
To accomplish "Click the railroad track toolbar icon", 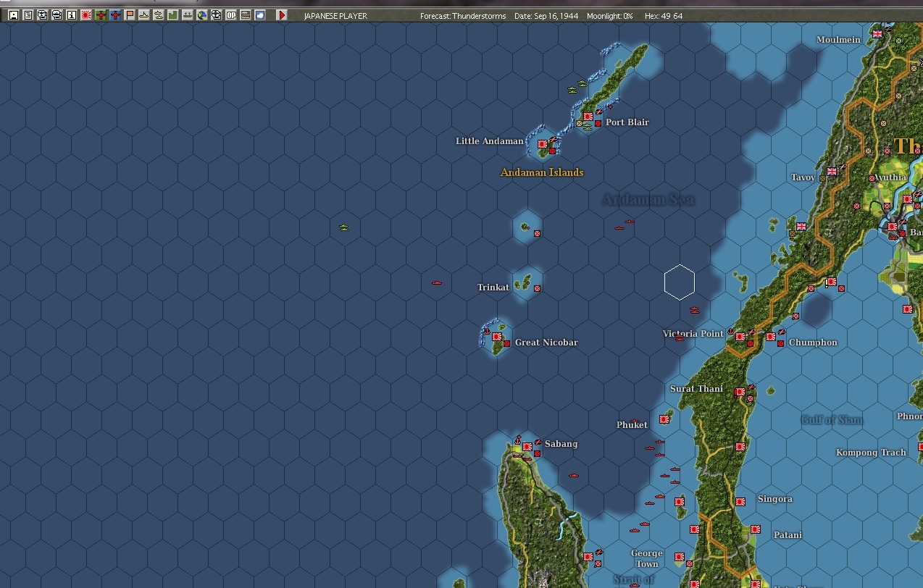I will (245, 15).
